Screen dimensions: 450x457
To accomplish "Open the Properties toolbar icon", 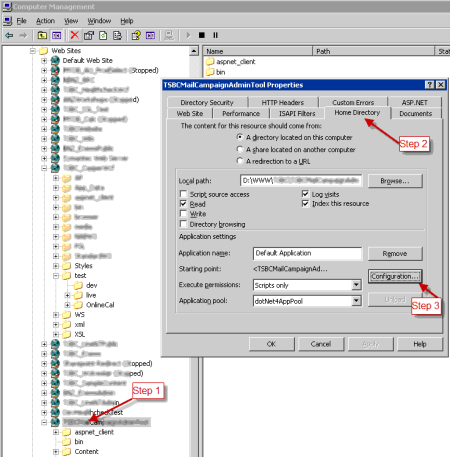I will 89,35.
